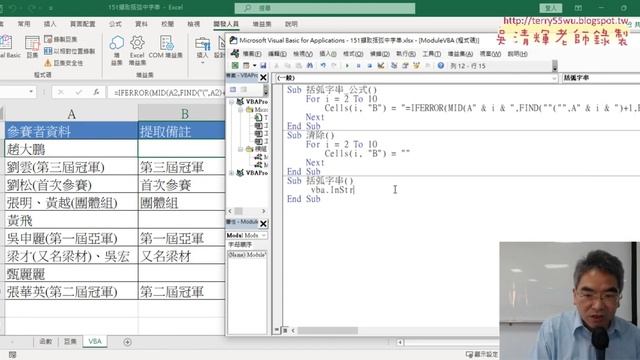Collapse the top VBAProject tree node
The width and height of the screenshot is (640, 360).
(231, 102)
